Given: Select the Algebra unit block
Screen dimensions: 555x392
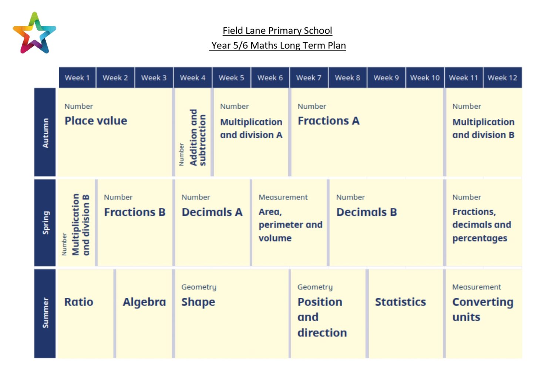Looking at the screenshot, I should pyautogui.click(x=144, y=314).
